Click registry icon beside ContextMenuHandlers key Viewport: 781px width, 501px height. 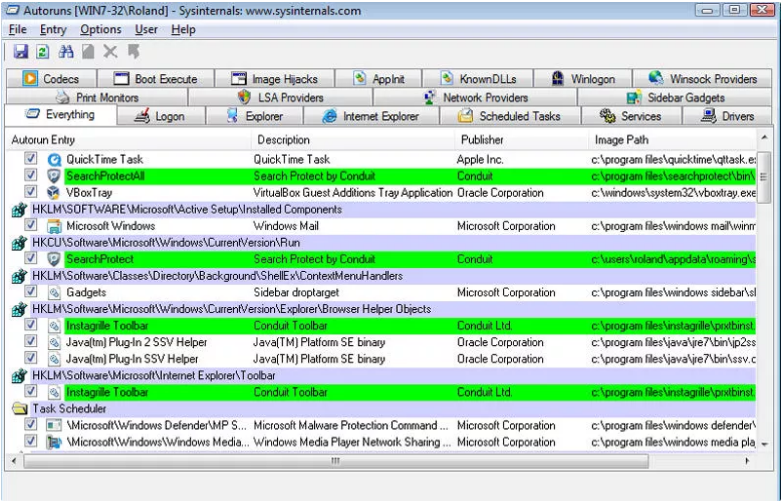tap(19, 276)
